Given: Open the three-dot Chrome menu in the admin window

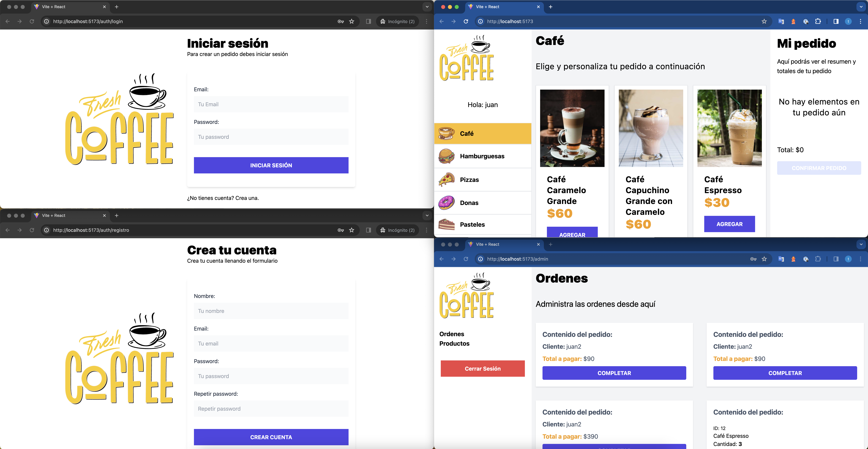Looking at the screenshot, I should click(x=860, y=259).
